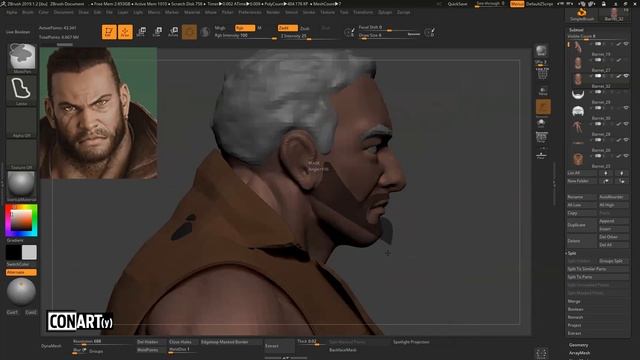
Task: Select the SimpleBrush tool thumbnail
Action: [x=582, y=15]
